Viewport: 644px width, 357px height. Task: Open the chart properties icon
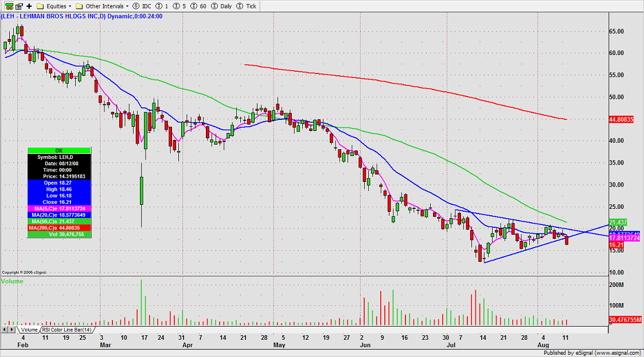(19, 6)
